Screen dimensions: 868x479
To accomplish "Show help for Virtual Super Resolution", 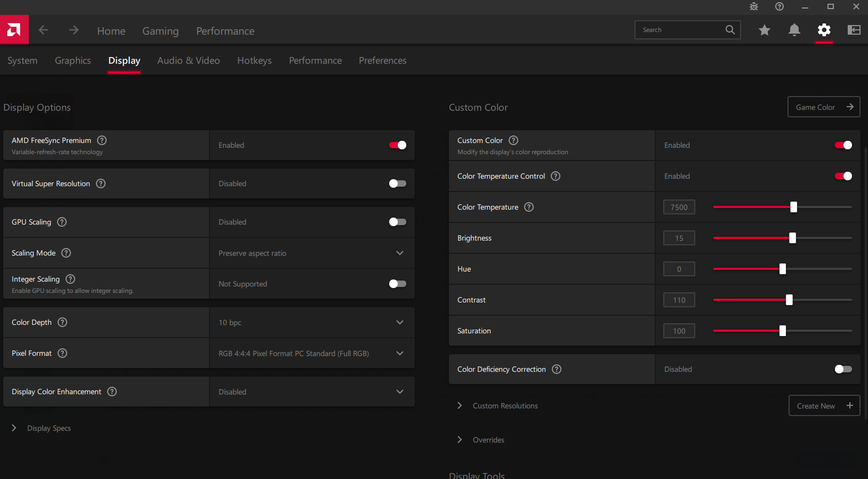I will click(101, 183).
